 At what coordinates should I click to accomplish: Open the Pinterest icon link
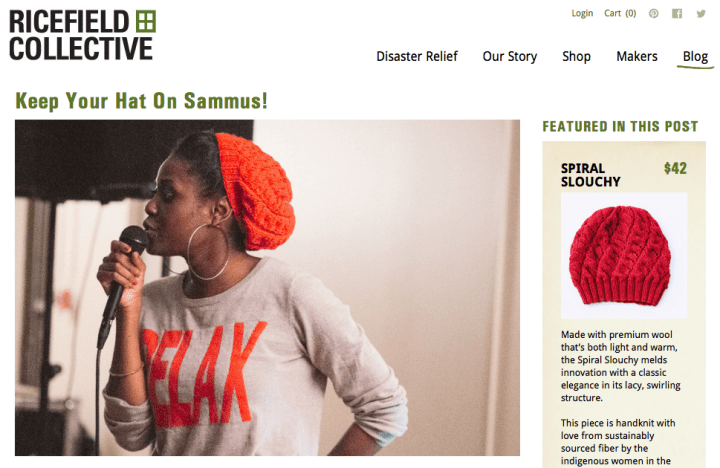653,14
